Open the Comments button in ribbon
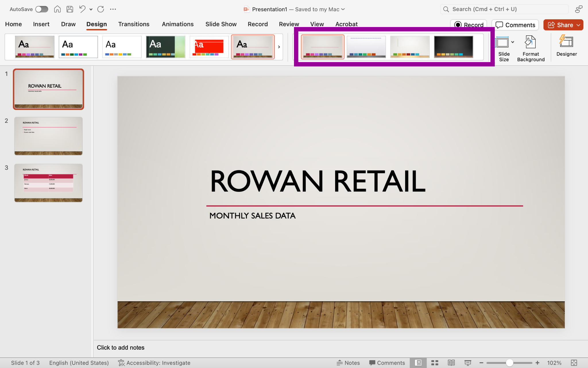 tap(515, 25)
